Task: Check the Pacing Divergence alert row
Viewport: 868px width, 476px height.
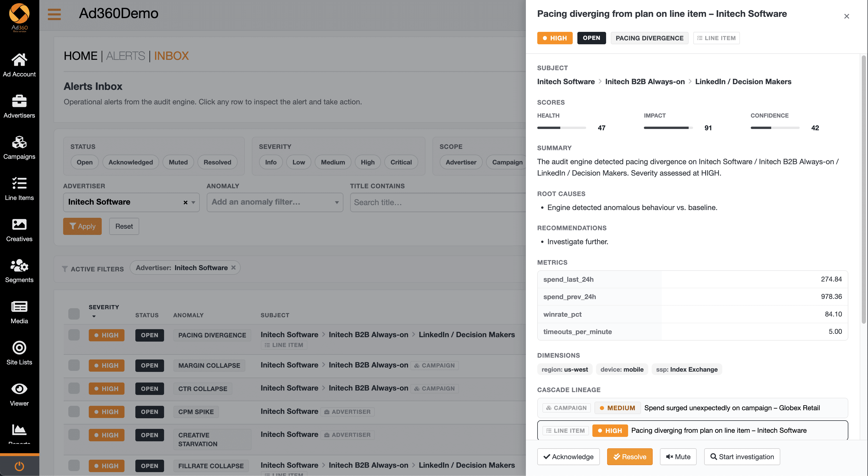Action: pyautogui.click(x=74, y=335)
